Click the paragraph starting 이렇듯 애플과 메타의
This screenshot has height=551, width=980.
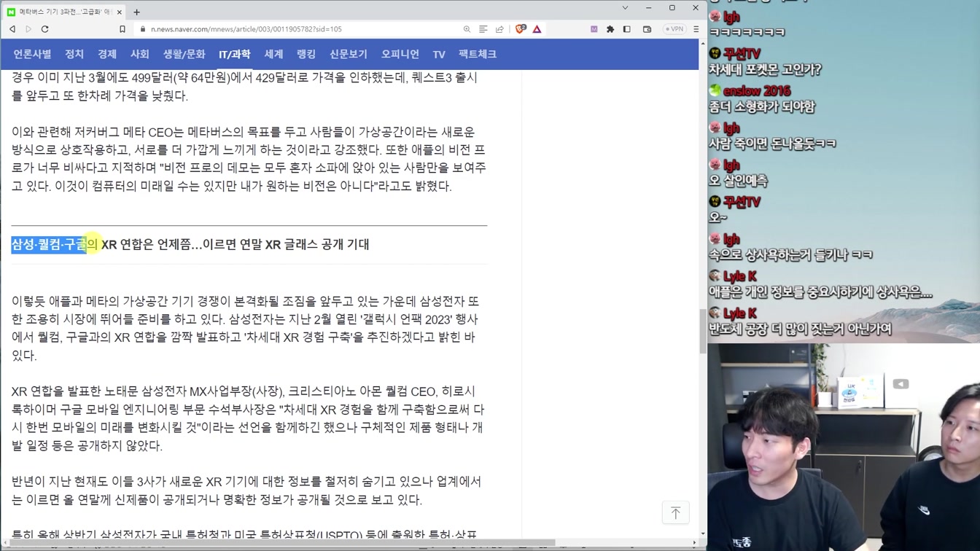pos(246,328)
